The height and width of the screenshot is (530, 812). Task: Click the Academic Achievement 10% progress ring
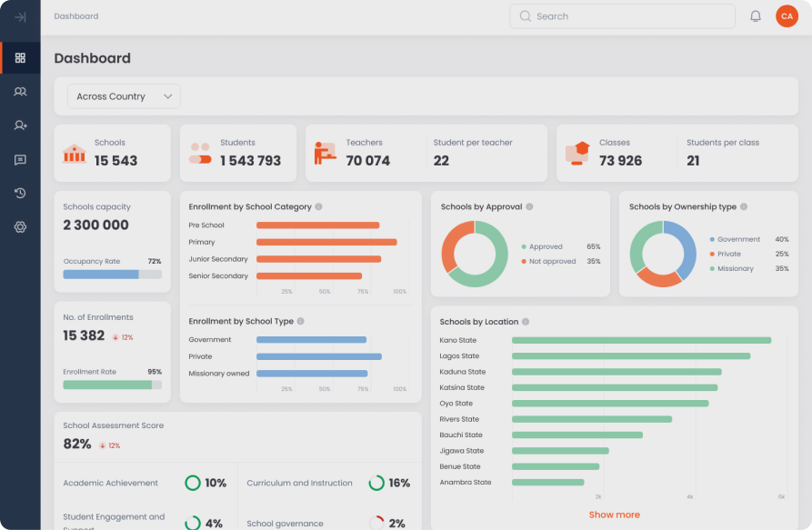tap(193, 483)
